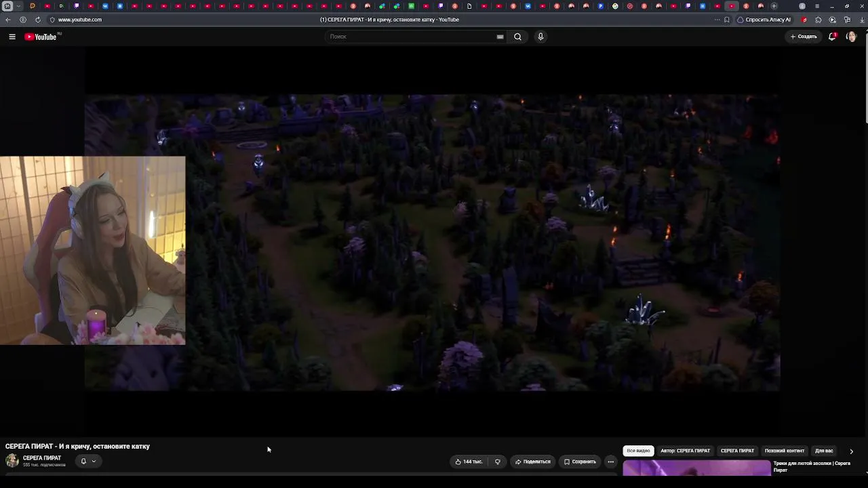
Task: Open more actions three-dots under video
Action: click(610, 462)
